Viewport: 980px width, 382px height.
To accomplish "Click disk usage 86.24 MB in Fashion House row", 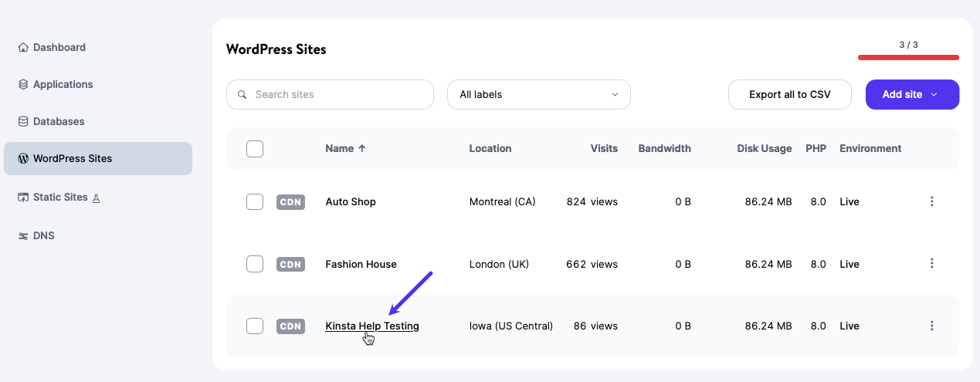I will pos(768,264).
